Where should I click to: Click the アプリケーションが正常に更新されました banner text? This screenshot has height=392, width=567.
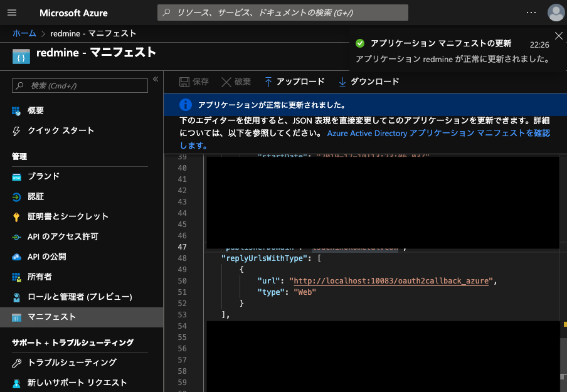click(272, 105)
